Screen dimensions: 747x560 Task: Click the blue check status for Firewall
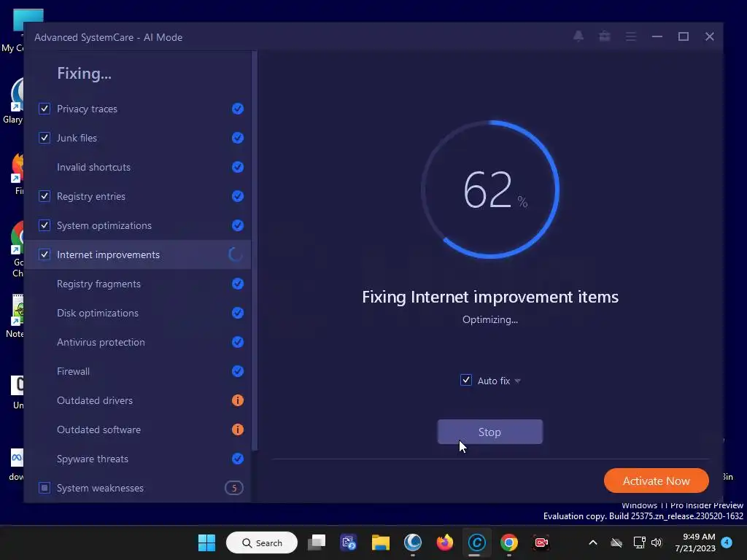237,371
